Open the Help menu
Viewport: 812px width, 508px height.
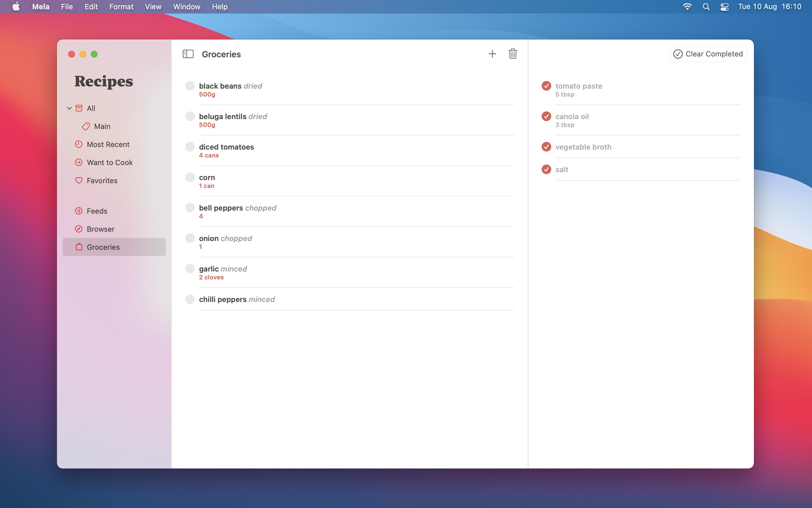(x=220, y=7)
